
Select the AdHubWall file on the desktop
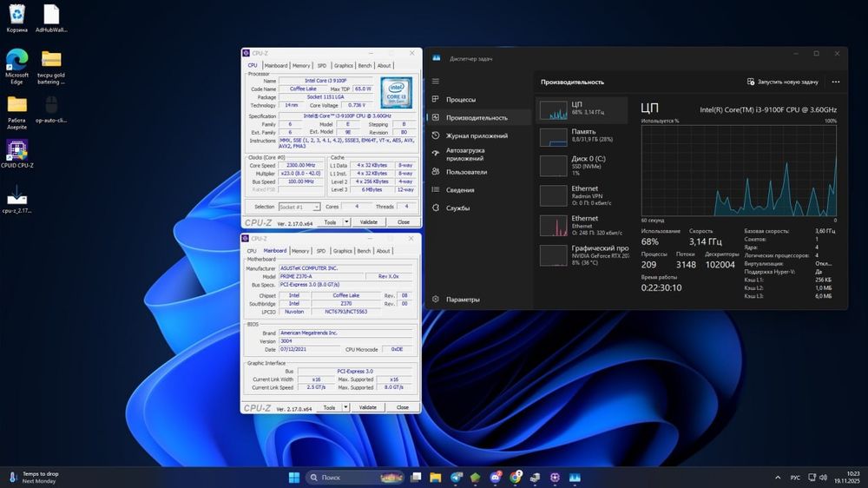[x=51, y=17]
